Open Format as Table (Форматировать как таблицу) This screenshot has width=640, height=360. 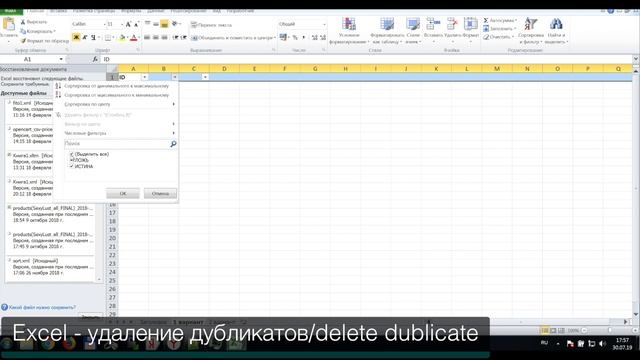[386, 31]
